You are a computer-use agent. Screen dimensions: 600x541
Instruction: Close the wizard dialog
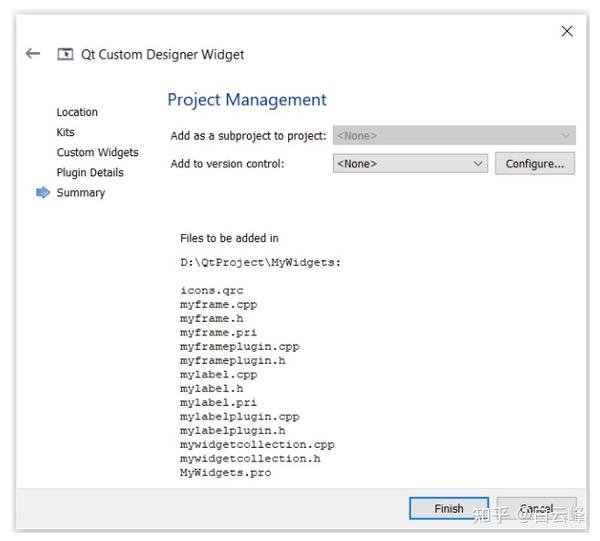pyautogui.click(x=567, y=31)
